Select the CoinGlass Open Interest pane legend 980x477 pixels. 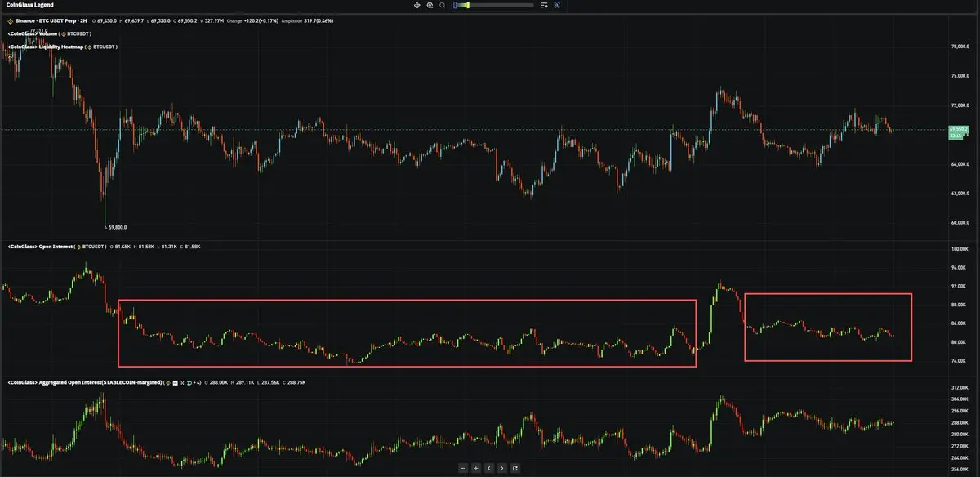(x=57, y=246)
